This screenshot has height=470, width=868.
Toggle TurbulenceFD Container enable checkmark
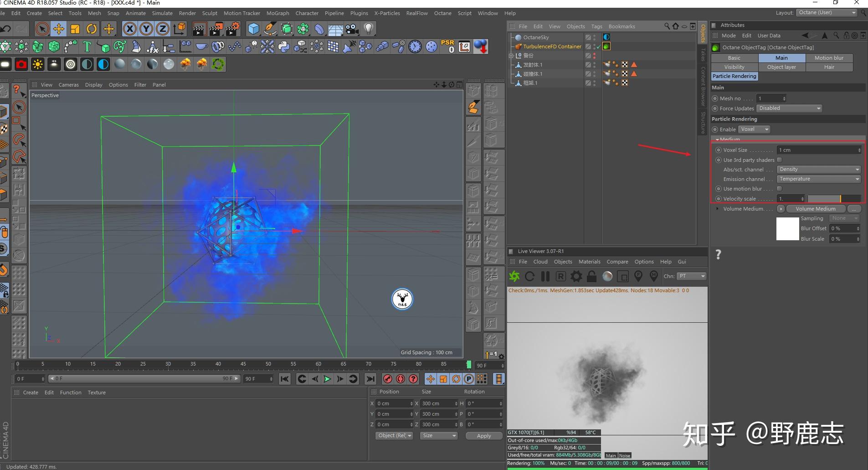pyautogui.click(x=598, y=46)
